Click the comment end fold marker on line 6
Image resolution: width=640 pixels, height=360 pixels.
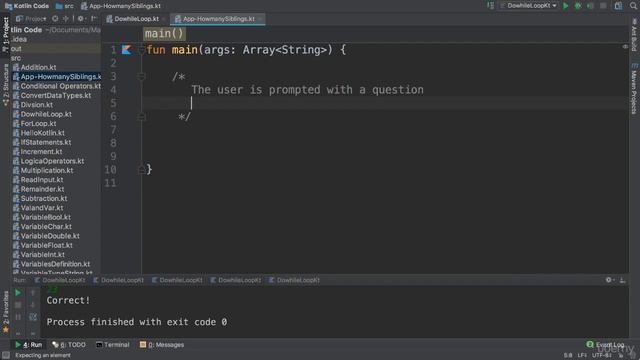[x=142, y=117]
